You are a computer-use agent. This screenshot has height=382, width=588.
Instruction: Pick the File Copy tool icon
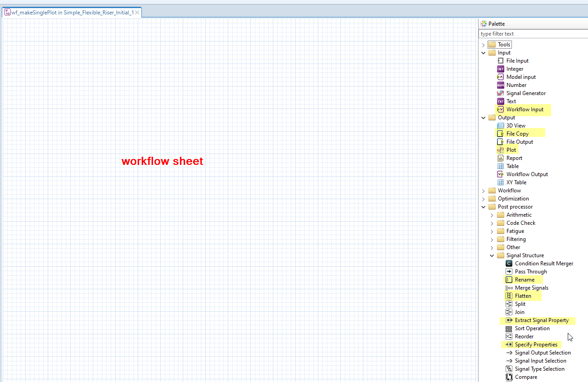(x=500, y=134)
